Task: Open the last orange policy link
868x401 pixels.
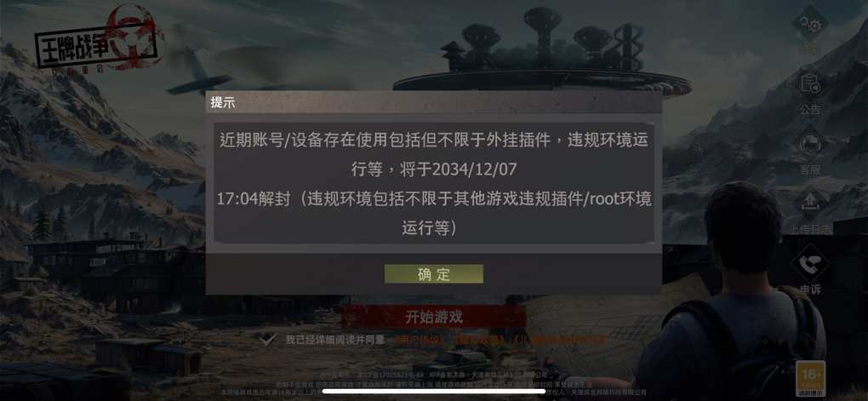Action: [x=559, y=340]
